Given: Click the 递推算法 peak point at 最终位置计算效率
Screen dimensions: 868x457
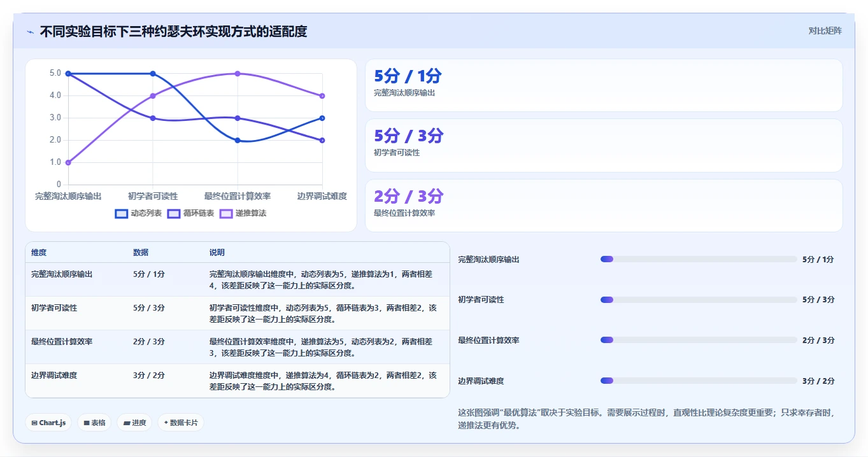Looking at the screenshot, I should (238, 73).
